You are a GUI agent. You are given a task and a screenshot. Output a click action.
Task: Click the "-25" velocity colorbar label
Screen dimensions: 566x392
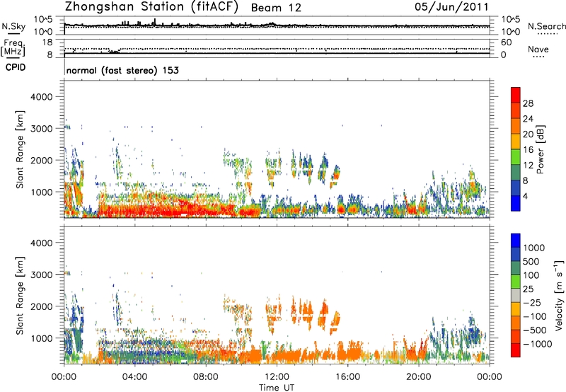pyautogui.click(x=533, y=303)
